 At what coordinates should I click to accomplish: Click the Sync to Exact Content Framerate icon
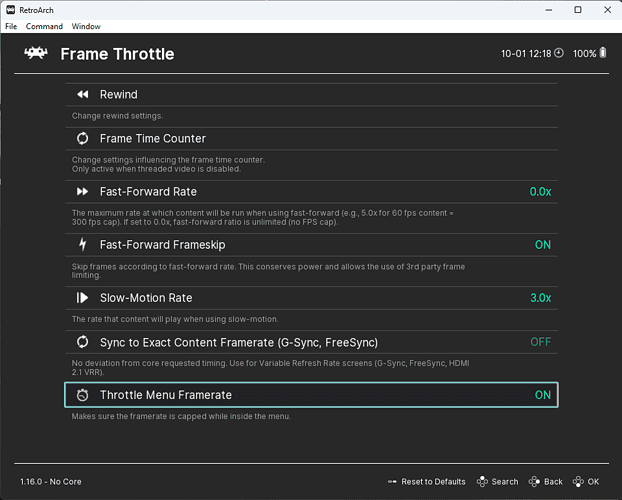(82, 342)
